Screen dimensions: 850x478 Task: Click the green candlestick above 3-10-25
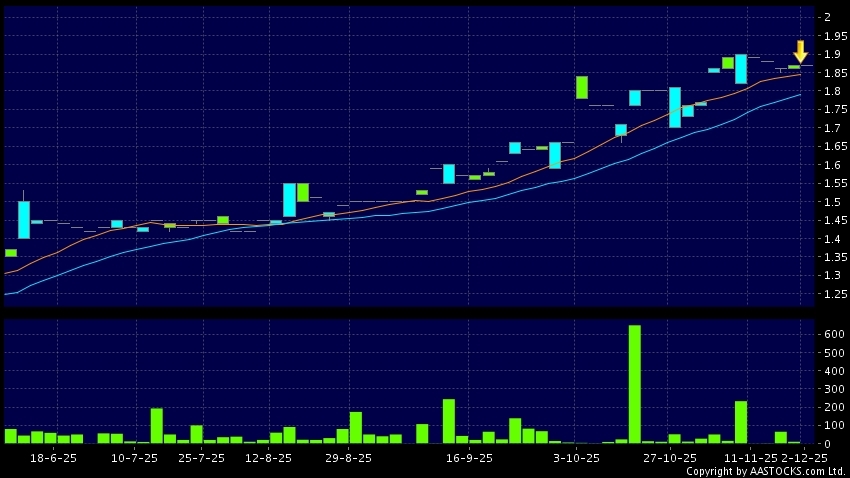581,87
